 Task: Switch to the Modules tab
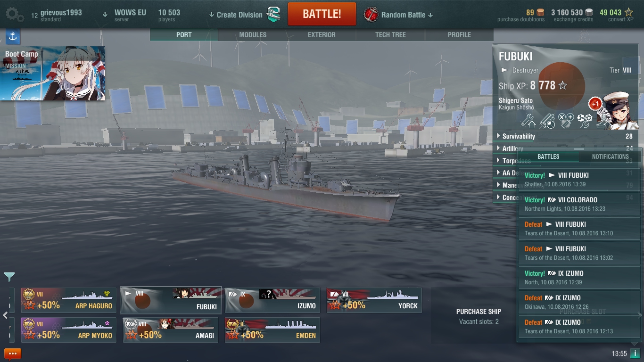click(253, 35)
